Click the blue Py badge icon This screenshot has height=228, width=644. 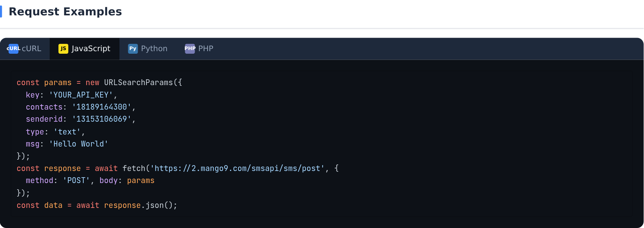click(133, 49)
